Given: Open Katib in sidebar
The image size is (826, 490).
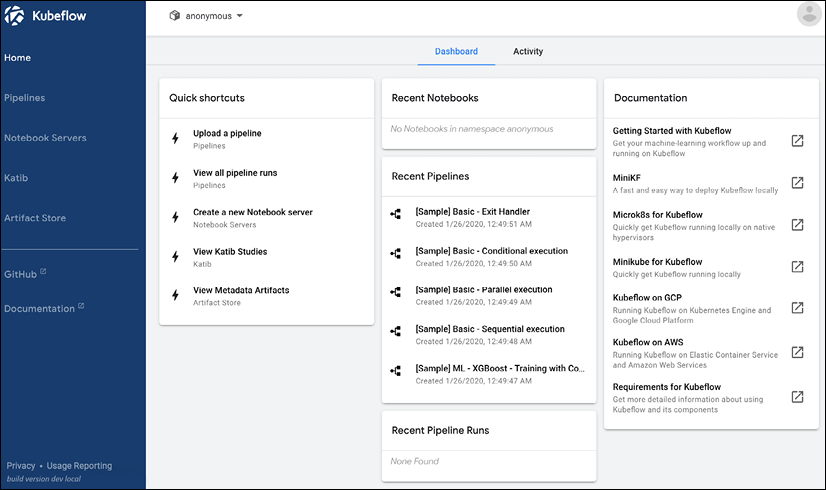Looking at the screenshot, I should [16, 178].
